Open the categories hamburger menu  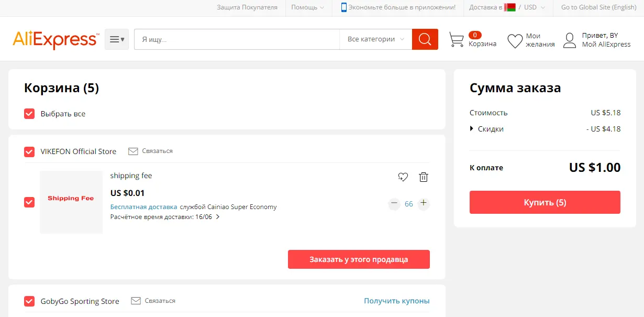click(x=117, y=39)
